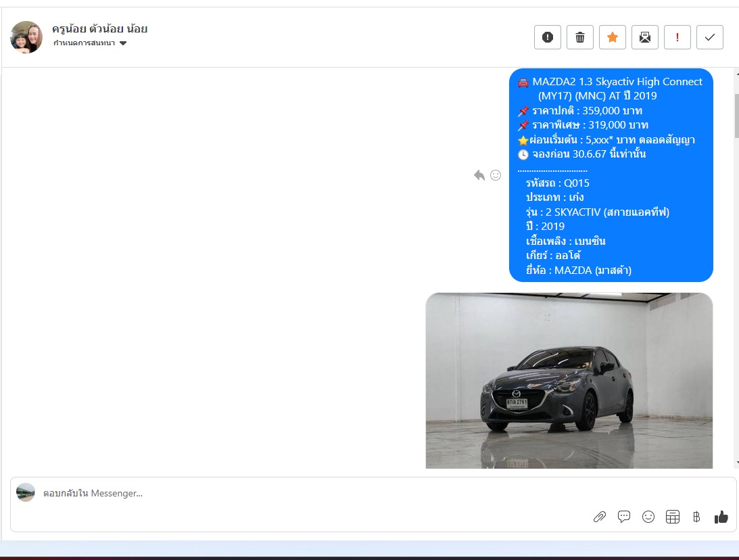Click the text เกียร์ : ออโต้

[x=553, y=256]
